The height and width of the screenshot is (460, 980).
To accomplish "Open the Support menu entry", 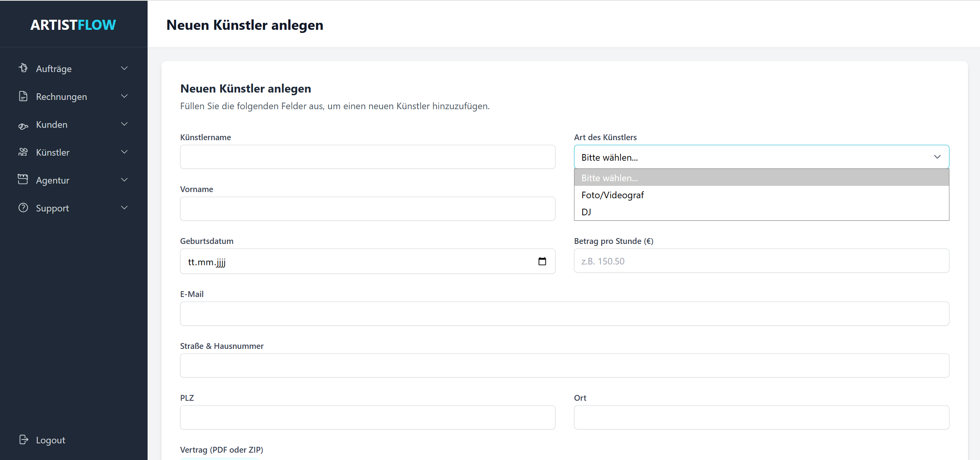I will click(x=52, y=208).
